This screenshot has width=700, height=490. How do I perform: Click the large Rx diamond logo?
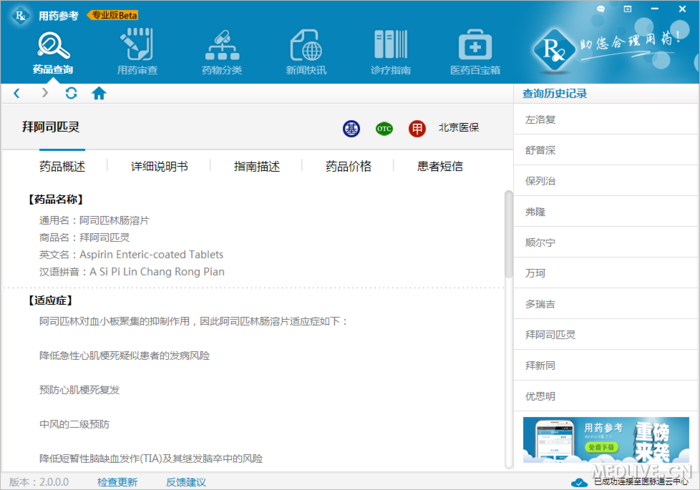(554, 50)
